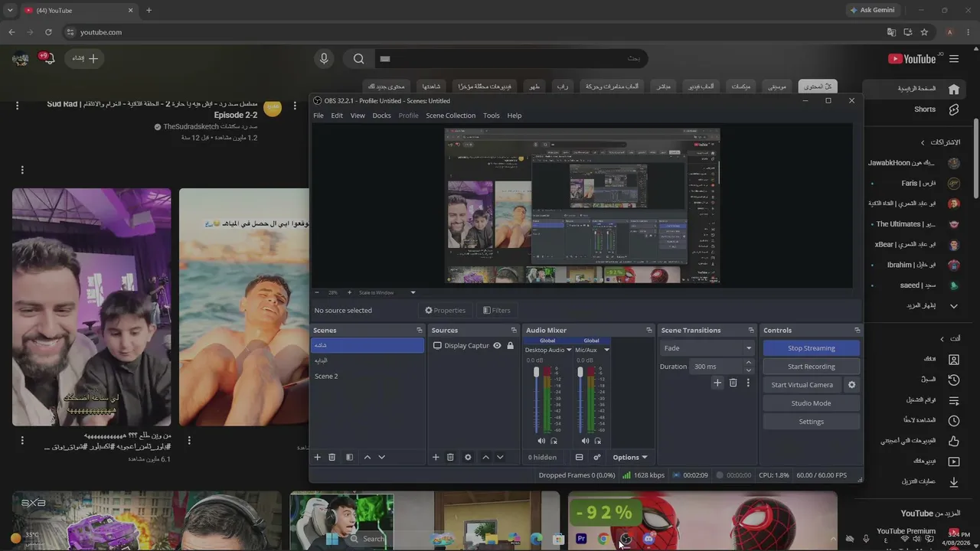Decrease transition Duration with down arrow

749,370
